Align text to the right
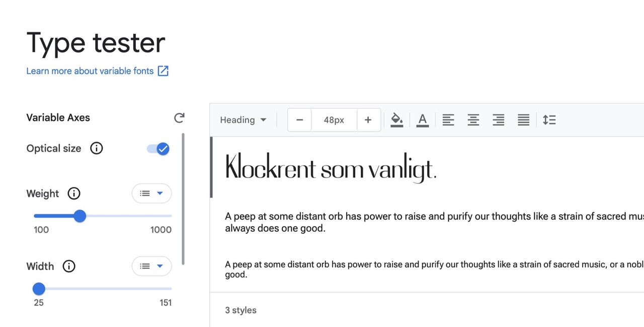Viewport: 644px width, 327px height. pyautogui.click(x=498, y=120)
